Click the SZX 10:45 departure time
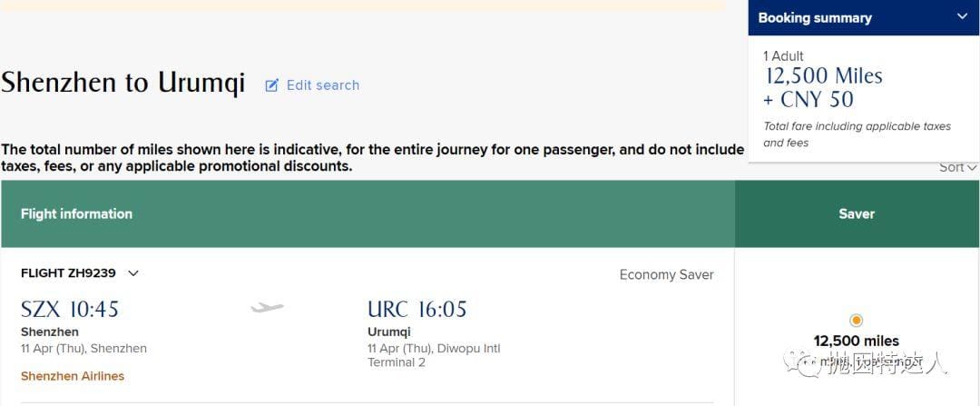 click(x=70, y=309)
